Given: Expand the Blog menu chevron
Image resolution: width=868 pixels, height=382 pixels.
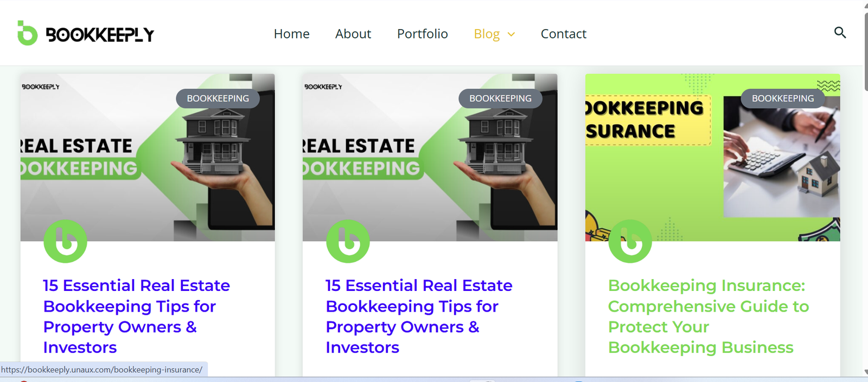Looking at the screenshot, I should 511,34.
